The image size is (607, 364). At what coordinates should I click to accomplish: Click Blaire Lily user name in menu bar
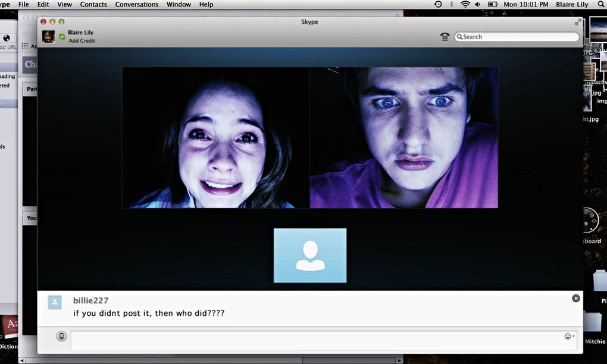(x=572, y=4)
